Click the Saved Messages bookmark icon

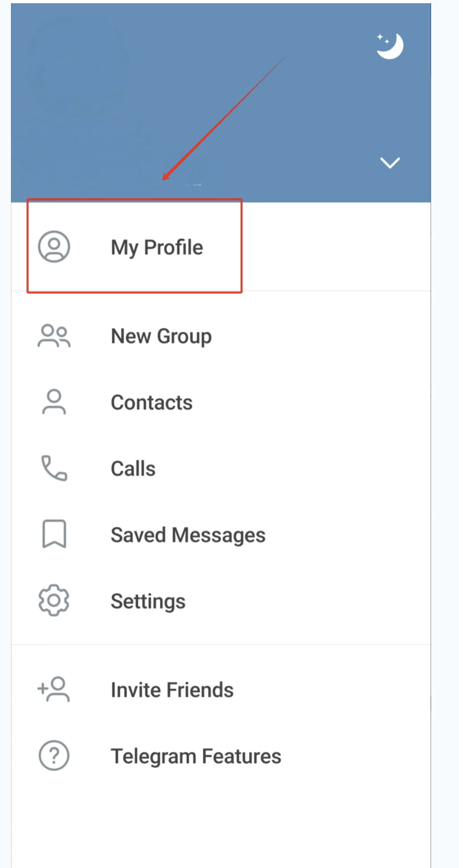click(54, 534)
